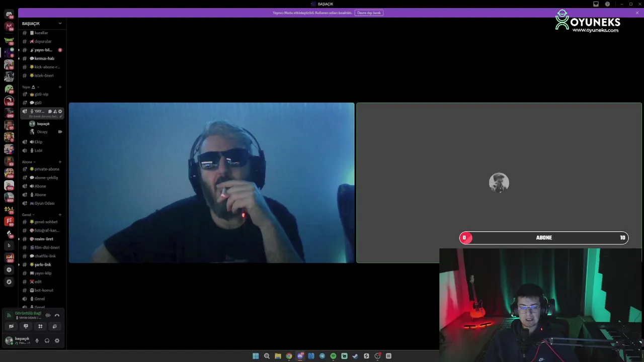Viewport: 644px width, 362px height.
Task: Open the Help icon in title bar
Action: [x=607, y=4]
